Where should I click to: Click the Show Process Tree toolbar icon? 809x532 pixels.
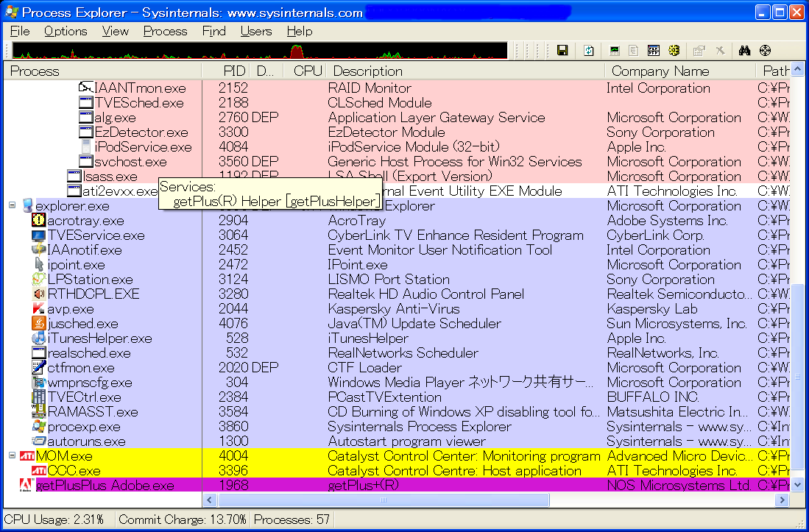coord(634,51)
